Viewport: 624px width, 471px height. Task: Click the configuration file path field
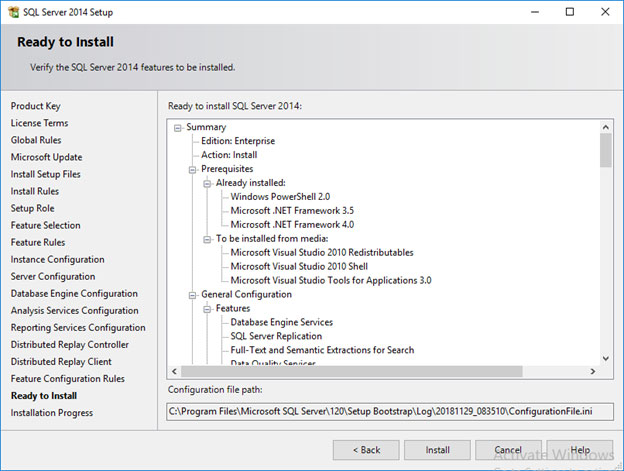tap(390, 411)
